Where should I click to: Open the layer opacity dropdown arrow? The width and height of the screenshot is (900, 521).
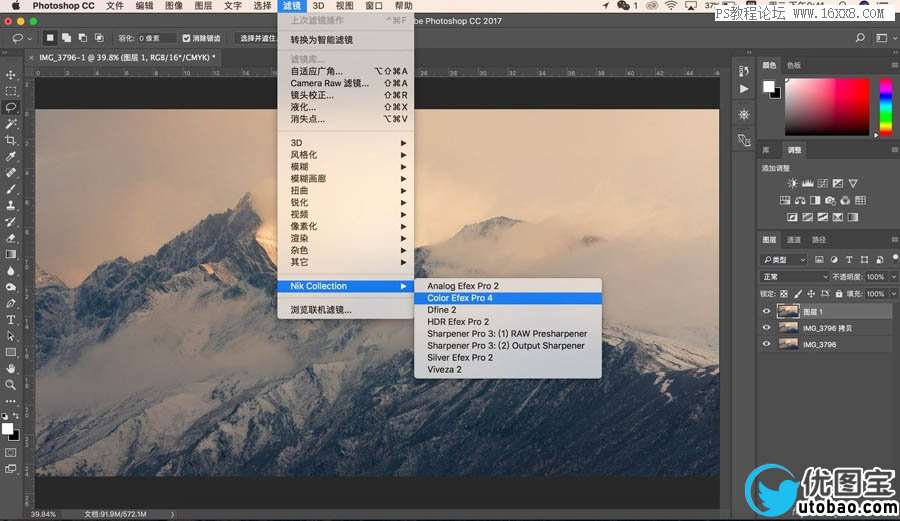tap(893, 277)
